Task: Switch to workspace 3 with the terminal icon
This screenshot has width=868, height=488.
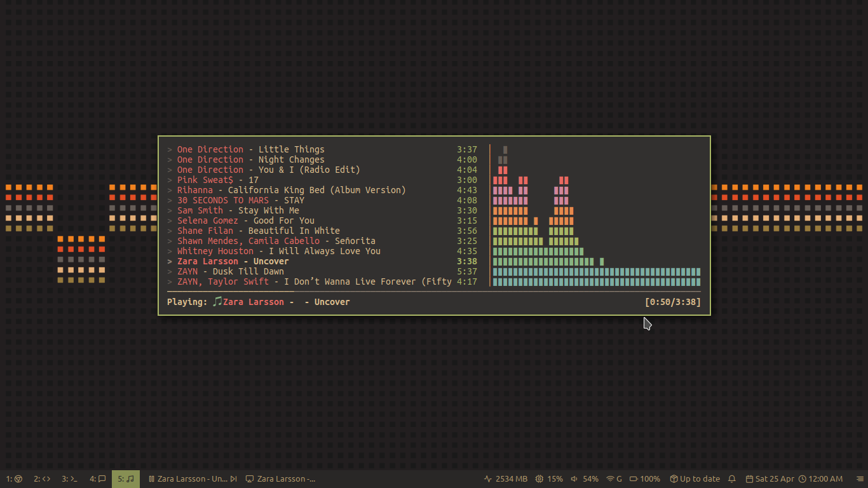Action: click(69, 478)
